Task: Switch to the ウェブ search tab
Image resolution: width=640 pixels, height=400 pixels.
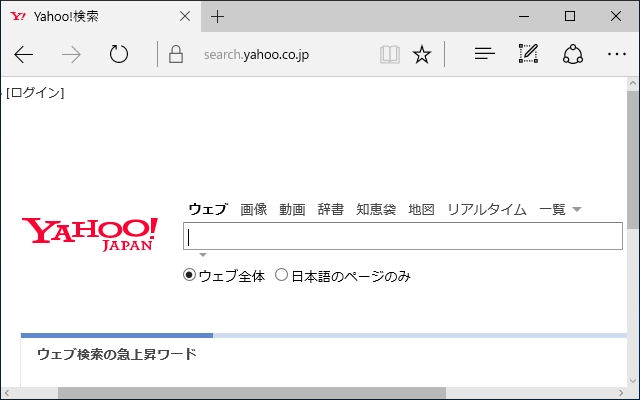Action: pyautogui.click(x=208, y=209)
